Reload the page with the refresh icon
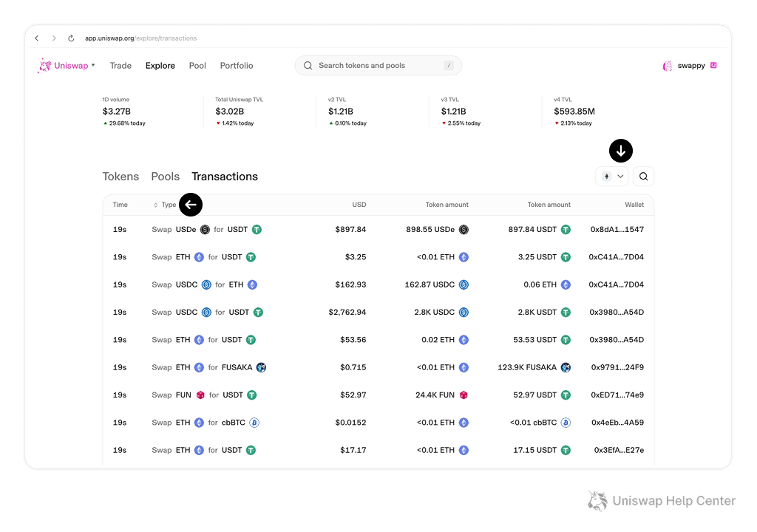The image size is (757, 532). tap(71, 38)
